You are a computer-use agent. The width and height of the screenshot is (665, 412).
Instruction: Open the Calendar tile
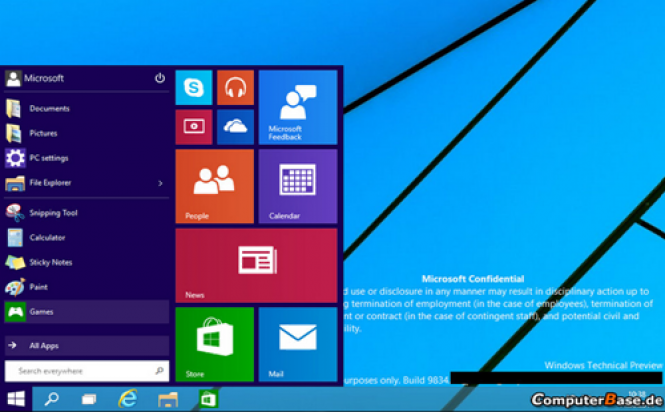point(298,186)
